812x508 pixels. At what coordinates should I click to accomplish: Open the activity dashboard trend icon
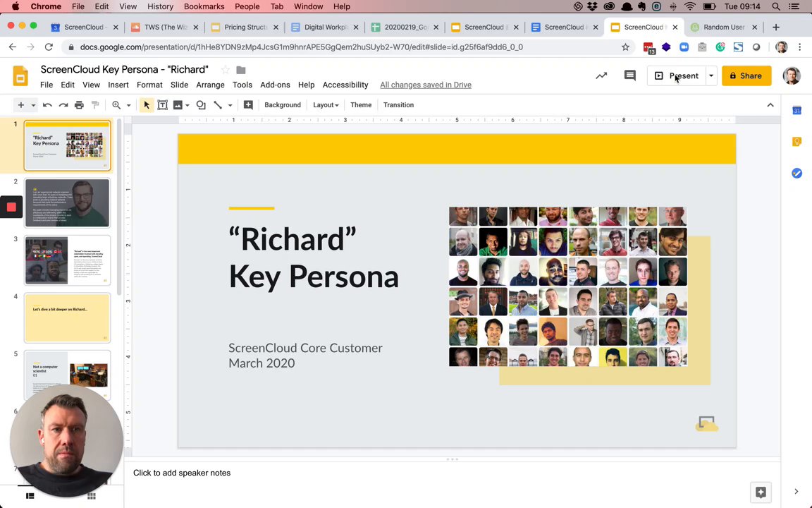601,75
